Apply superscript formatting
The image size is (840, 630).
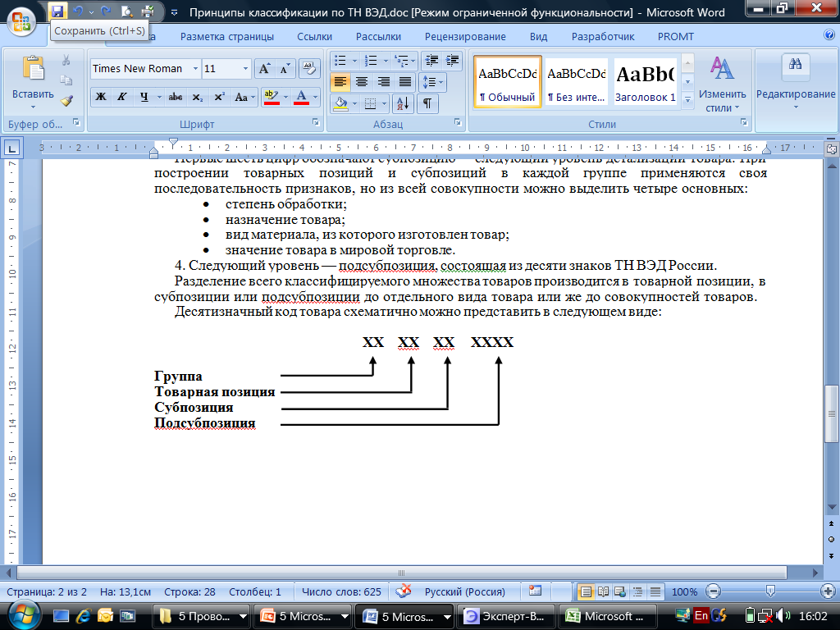pos(219,98)
